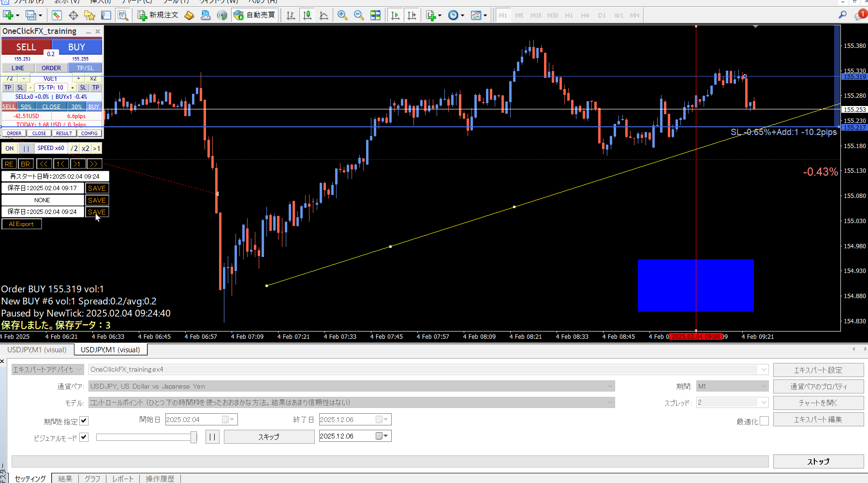
Task: Uncheck the ビジュアルモード checkbox
Action: coord(84,437)
